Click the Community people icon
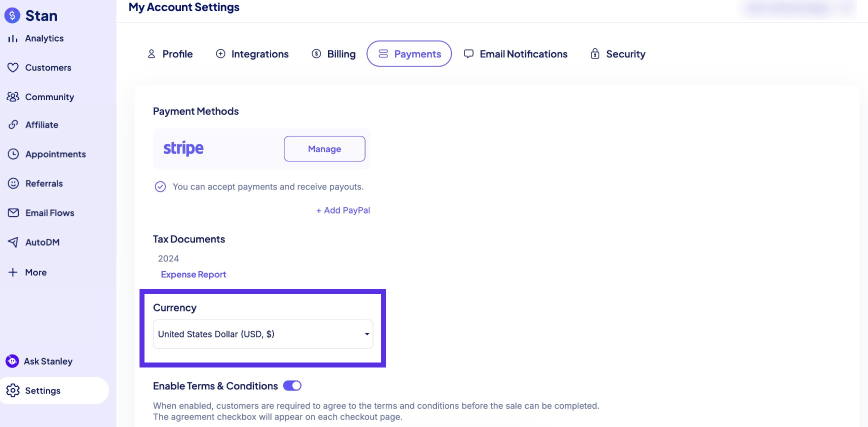 (13, 96)
